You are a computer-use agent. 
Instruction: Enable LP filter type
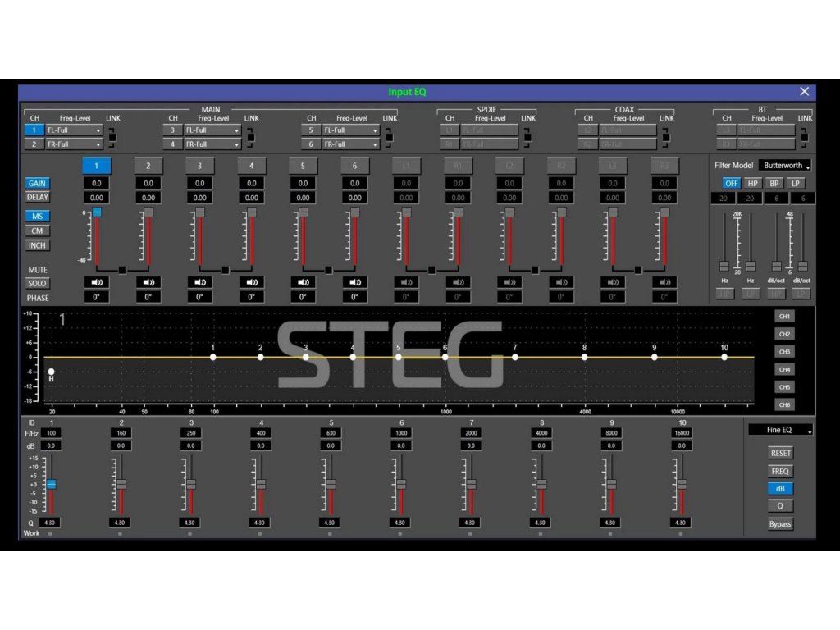click(x=795, y=183)
